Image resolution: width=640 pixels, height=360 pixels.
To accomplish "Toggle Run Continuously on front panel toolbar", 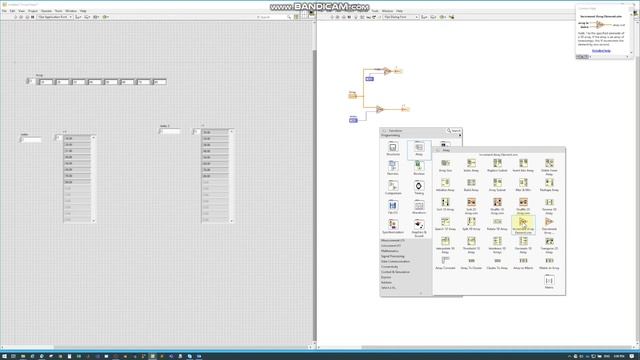I will [21, 17].
